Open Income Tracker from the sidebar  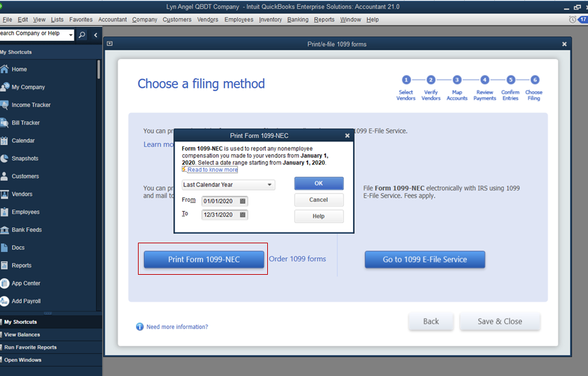[x=31, y=105]
